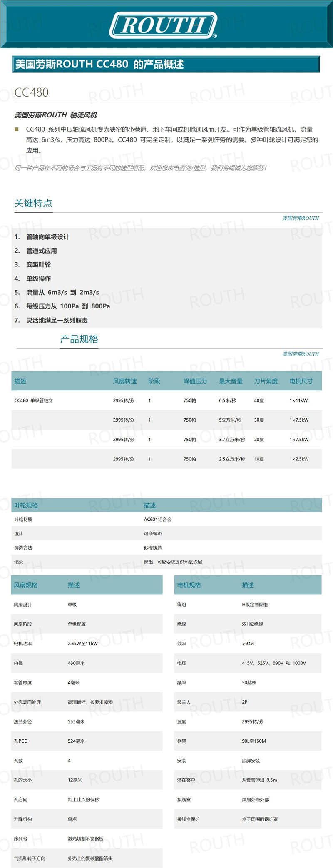333x868 pixels.
Task: Select the motor power value "2.5kW至11kW"
Action: click(x=83, y=644)
